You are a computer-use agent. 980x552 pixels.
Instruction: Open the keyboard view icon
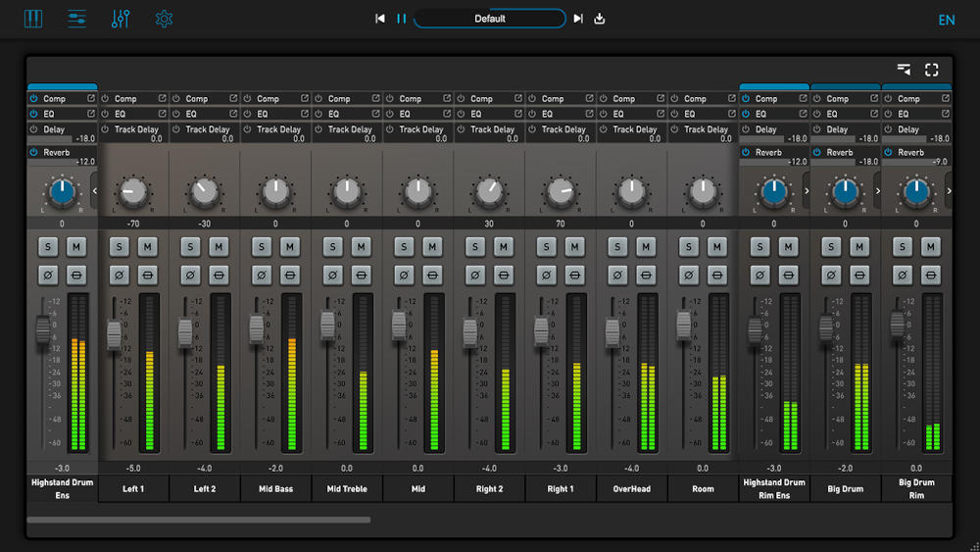[x=33, y=19]
